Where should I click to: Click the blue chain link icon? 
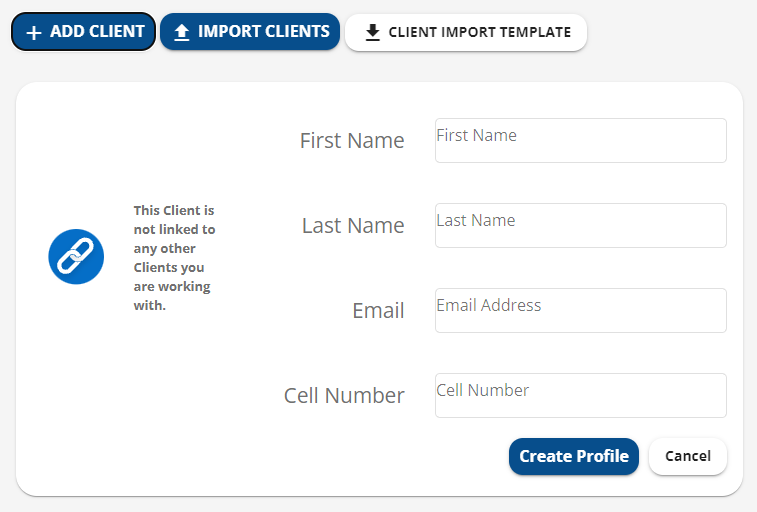tap(76, 257)
